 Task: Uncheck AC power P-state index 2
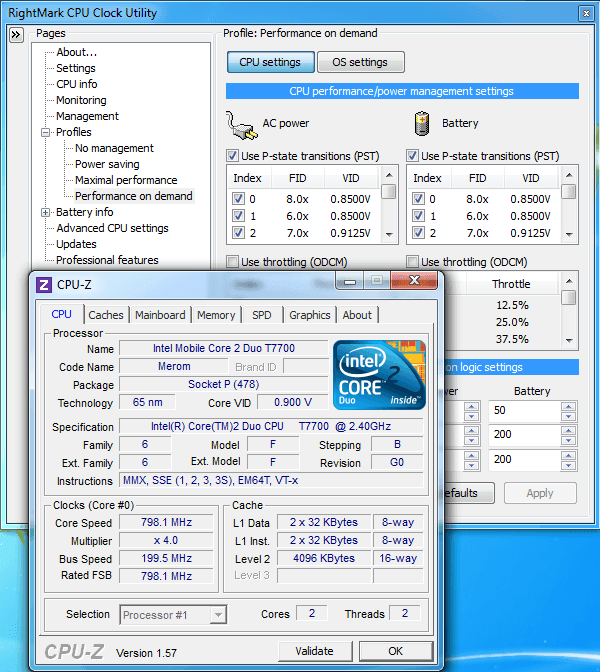(x=238, y=233)
